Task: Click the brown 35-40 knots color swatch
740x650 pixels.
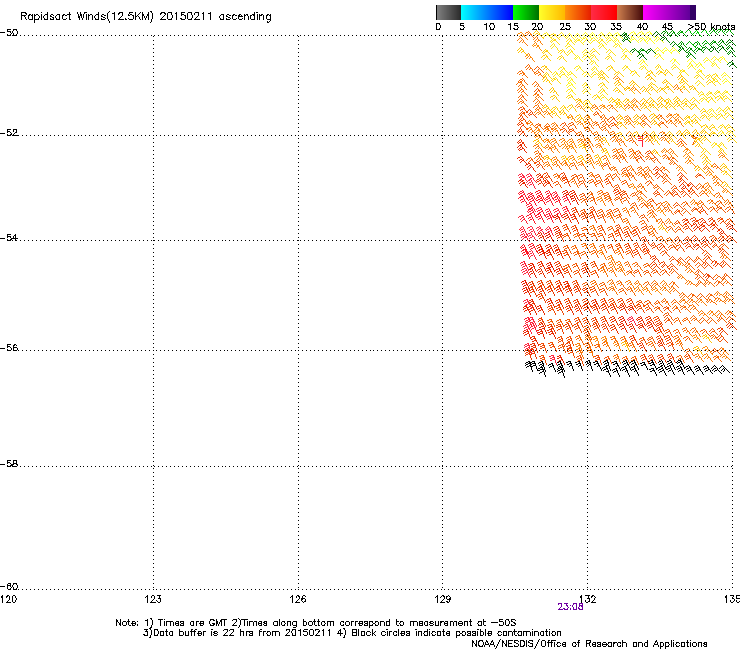Action: pyautogui.click(x=630, y=12)
